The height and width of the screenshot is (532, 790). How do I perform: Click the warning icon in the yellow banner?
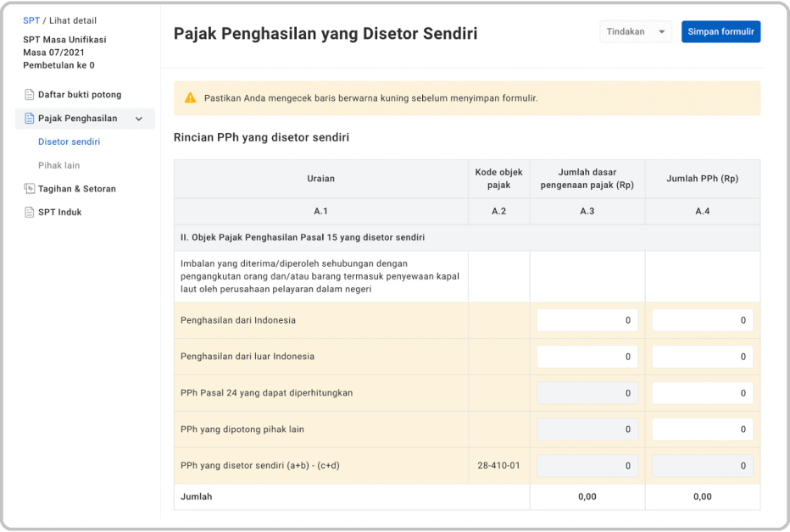[190, 98]
